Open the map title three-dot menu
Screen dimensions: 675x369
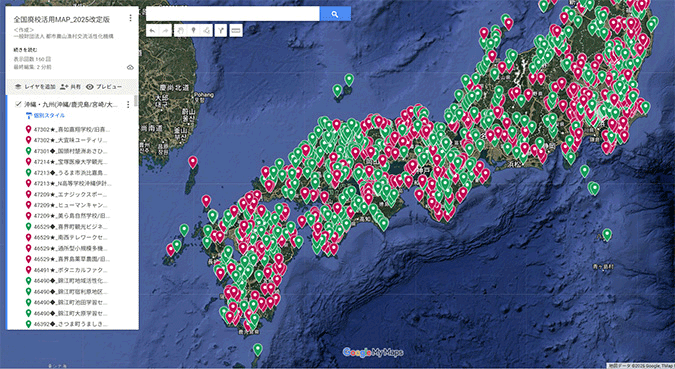(x=130, y=18)
